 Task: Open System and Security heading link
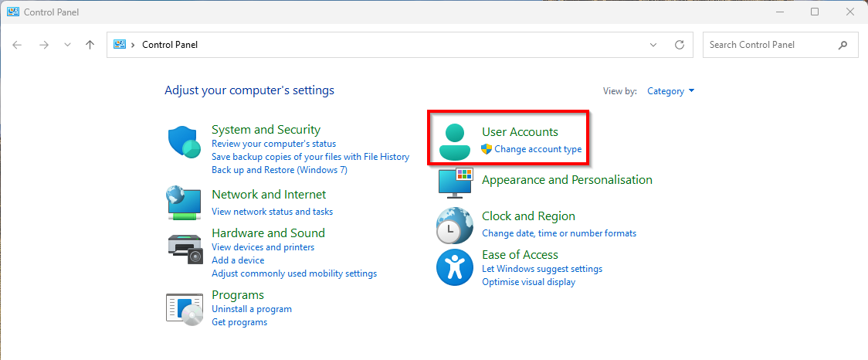click(266, 130)
